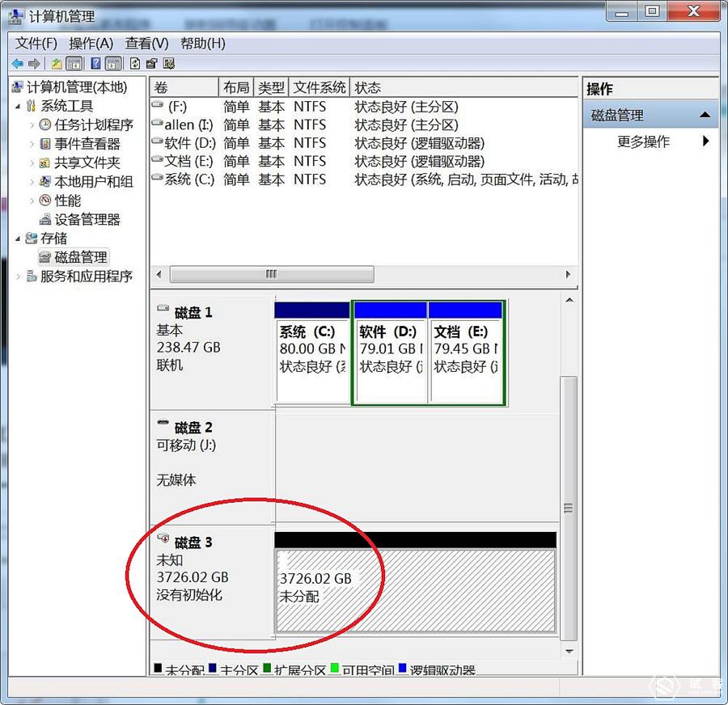Click the Refresh icon in the toolbar

click(x=135, y=63)
